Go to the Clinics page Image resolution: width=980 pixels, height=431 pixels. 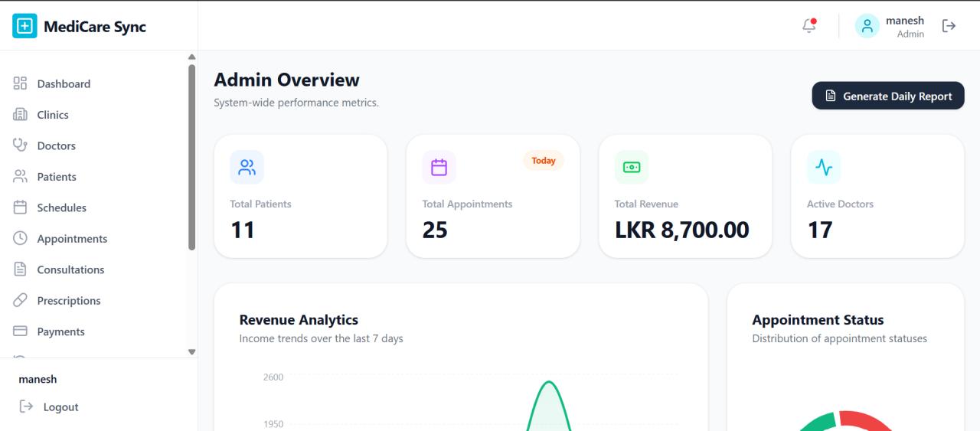(53, 115)
